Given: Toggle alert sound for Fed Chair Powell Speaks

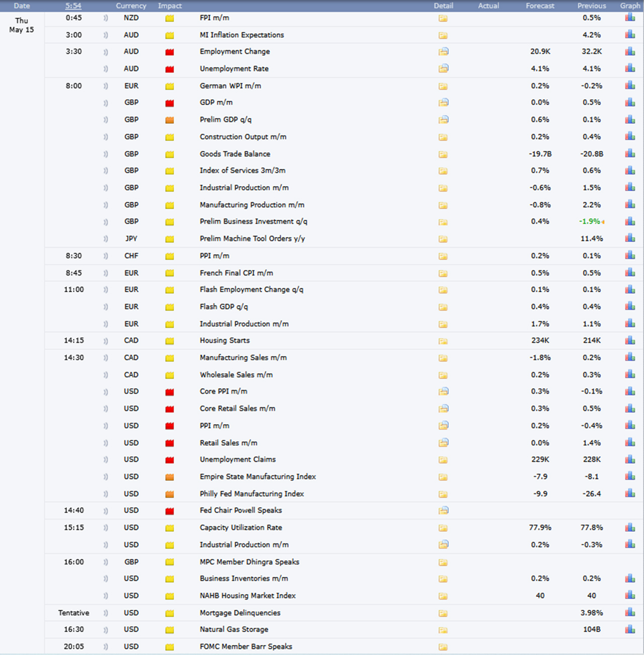Looking at the screenshot, I should (x=106, y=511).
